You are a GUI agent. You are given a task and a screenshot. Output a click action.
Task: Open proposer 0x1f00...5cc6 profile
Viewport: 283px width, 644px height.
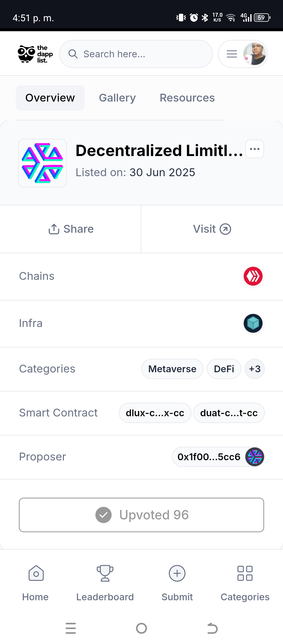tap(218, 457)
